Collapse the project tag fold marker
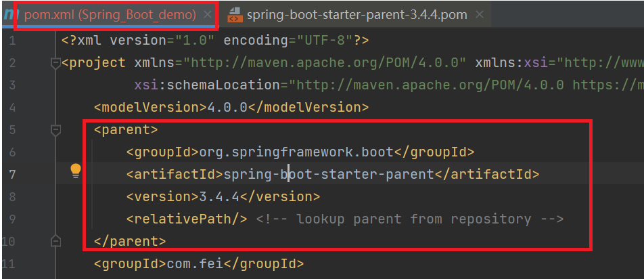This screenshot has width=644, height=279. [x=55, y=63]
